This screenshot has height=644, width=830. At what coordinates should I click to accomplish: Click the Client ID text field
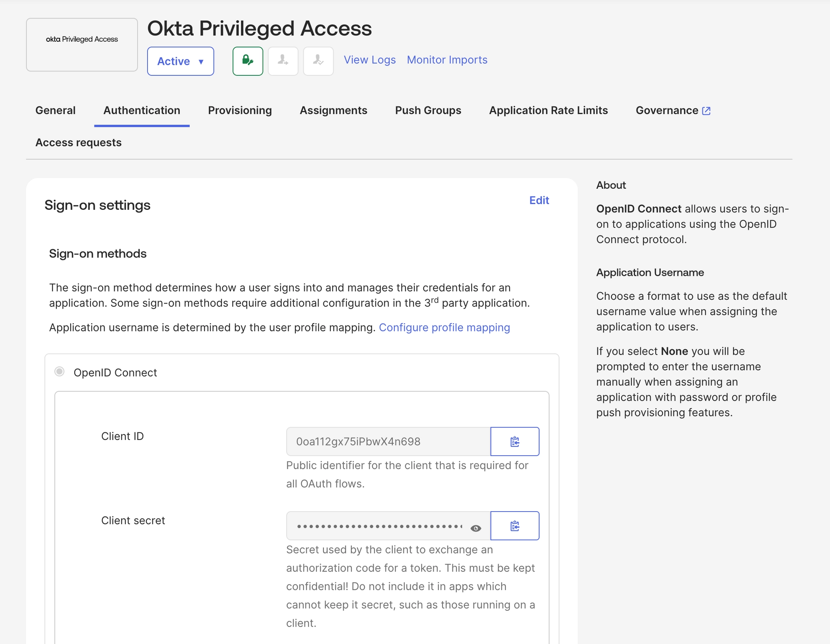point(388,441)
